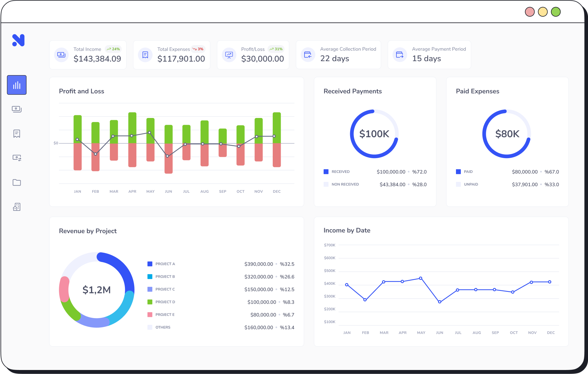Screen dimensions: 588x374
Task: Click the Profit/Loss presentation chart icon
Action: point(229,55)
